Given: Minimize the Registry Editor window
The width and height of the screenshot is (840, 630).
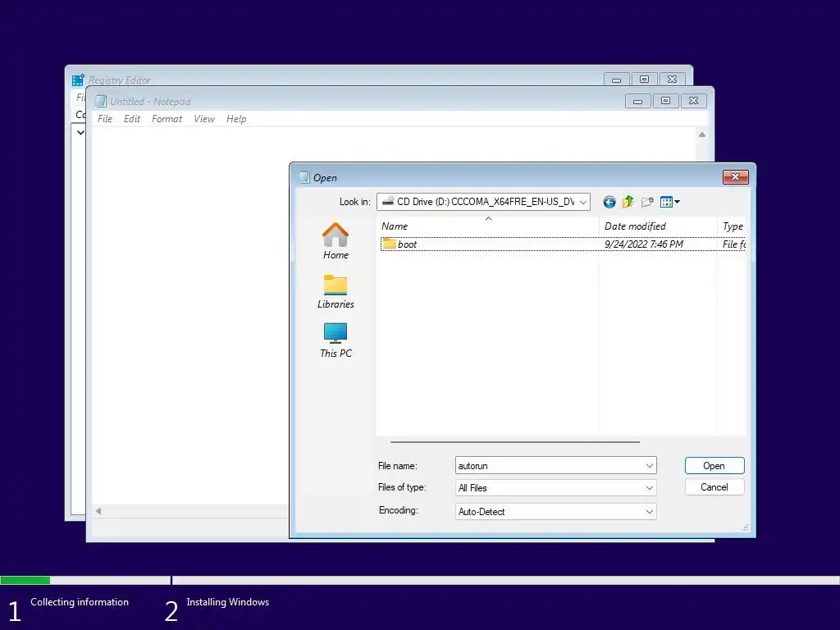Looking at the screenshot, I should pyautogui.click(x=616, y=80).
